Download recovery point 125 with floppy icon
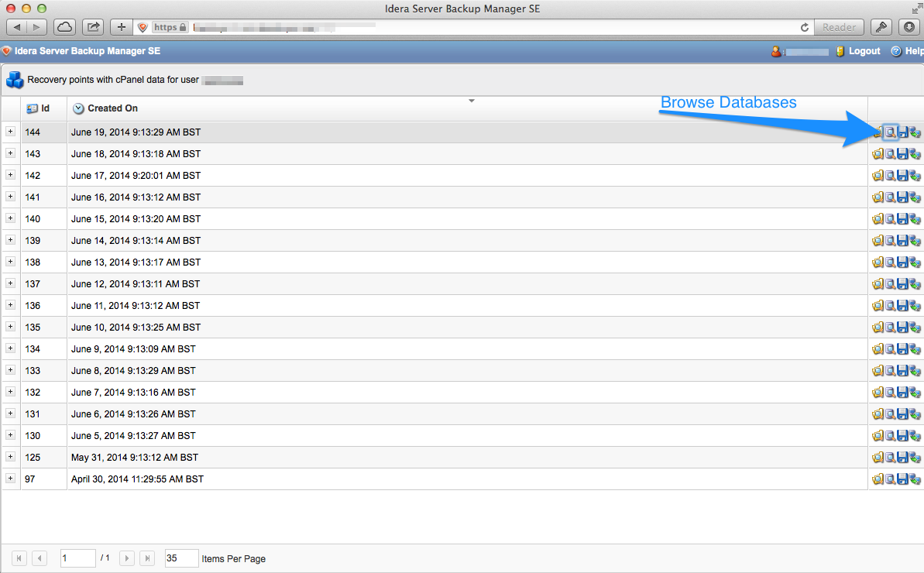The height and width of the screenshot is (573, 924). 903,458
